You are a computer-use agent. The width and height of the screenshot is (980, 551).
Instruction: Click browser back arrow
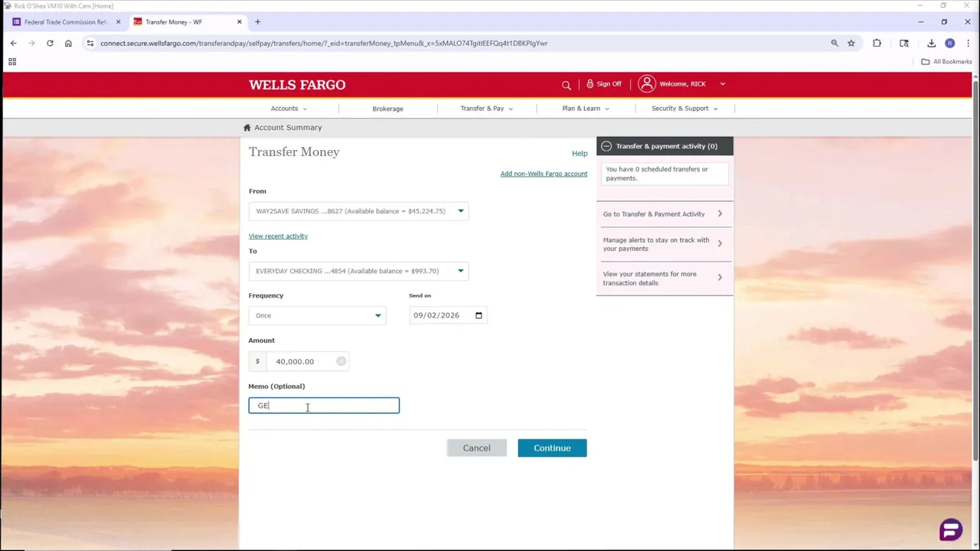coord(13,43)
